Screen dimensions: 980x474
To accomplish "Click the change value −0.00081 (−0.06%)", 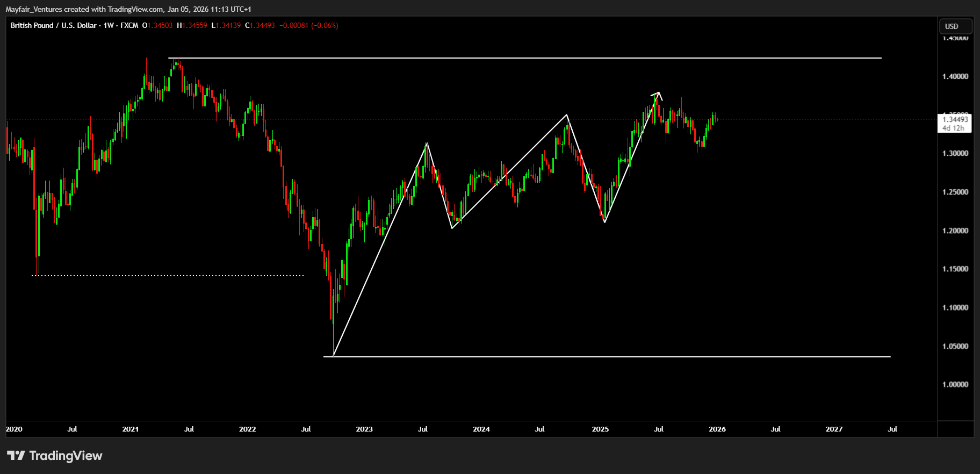I will (x=309, y=25).
